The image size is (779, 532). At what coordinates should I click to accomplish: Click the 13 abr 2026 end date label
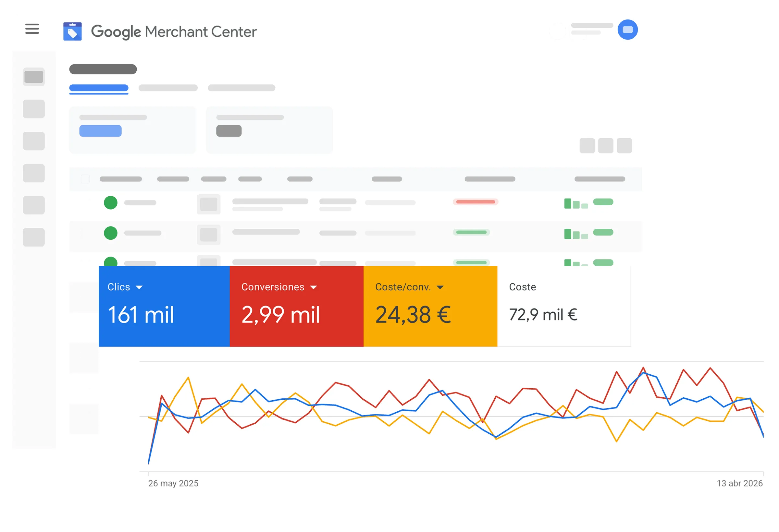[x=739, y=483]
